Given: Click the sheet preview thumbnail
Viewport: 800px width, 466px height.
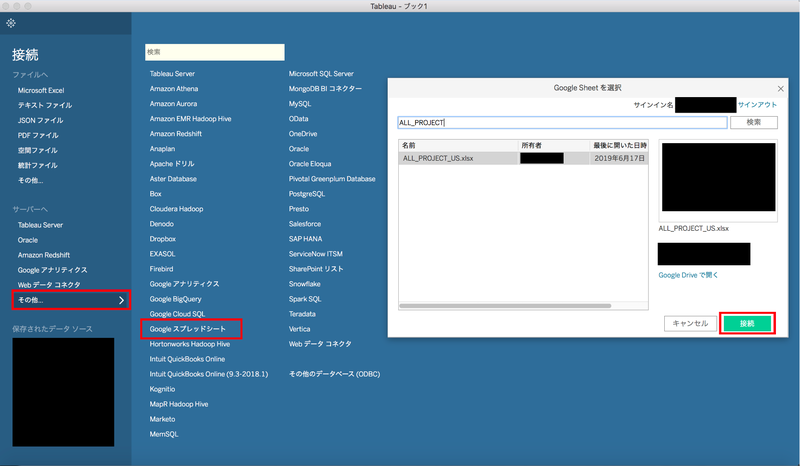Looking at the screenshot, I should click(718, 177).
